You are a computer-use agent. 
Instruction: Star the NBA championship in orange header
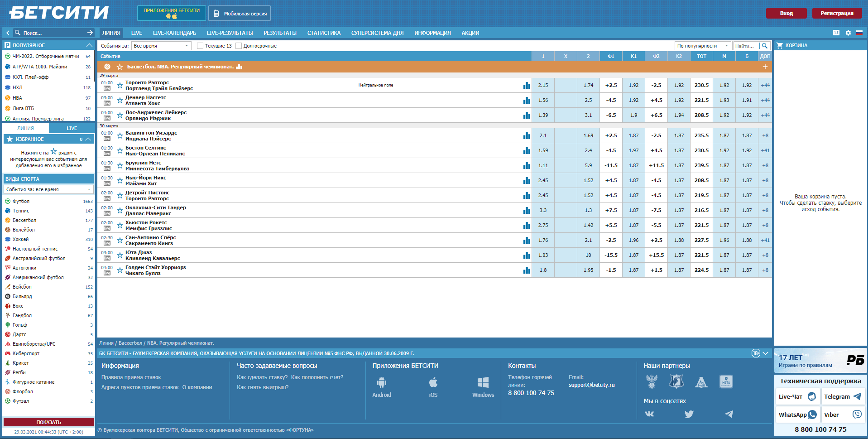point(120,67)
